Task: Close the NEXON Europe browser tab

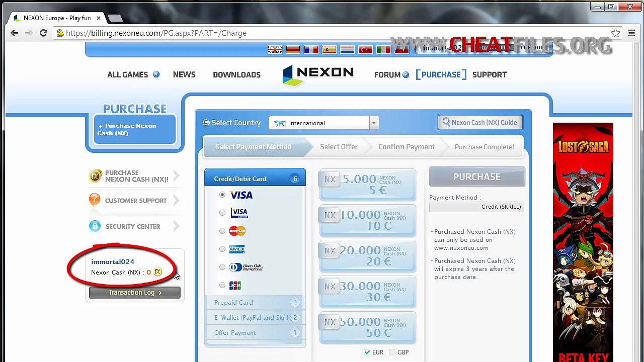Action: click(x=99, y=18)
